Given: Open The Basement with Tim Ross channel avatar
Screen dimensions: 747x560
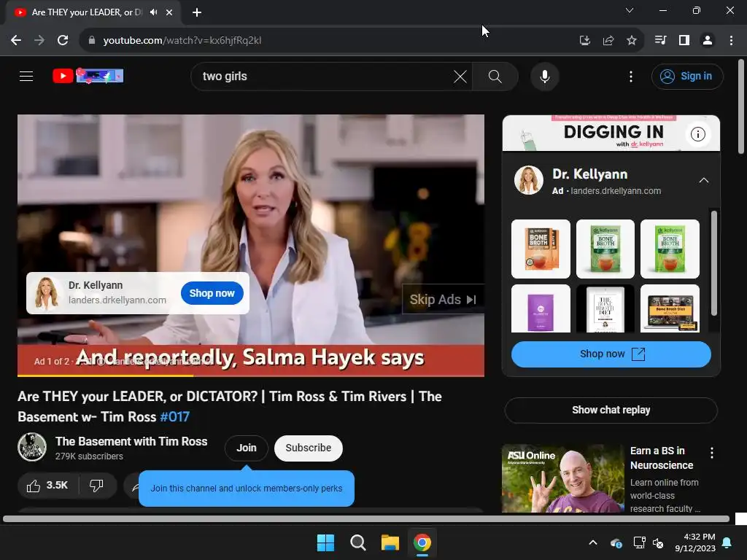Looking at the screenshot, I should (x=32, y=447).
